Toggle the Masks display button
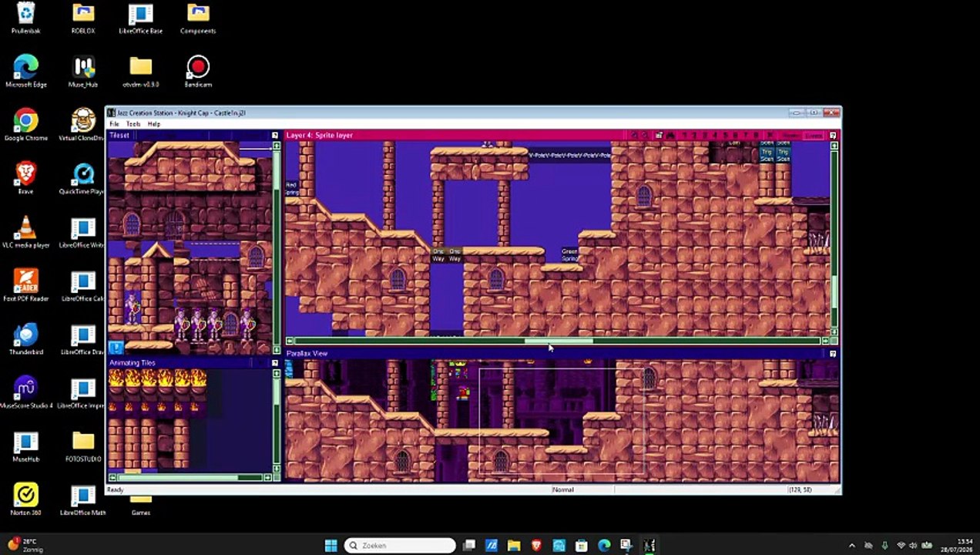 click(790, 135)
